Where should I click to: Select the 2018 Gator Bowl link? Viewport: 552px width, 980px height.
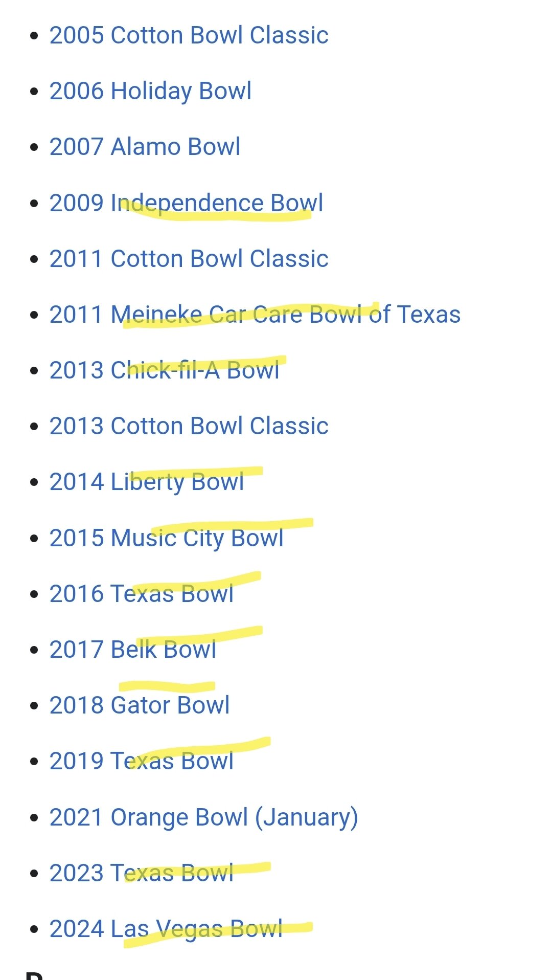pyautogui.click(x=139, y=705)
